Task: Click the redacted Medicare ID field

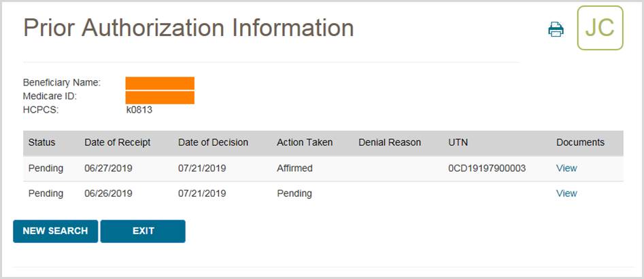Action: pyautogui.click(x=160, y=97)
